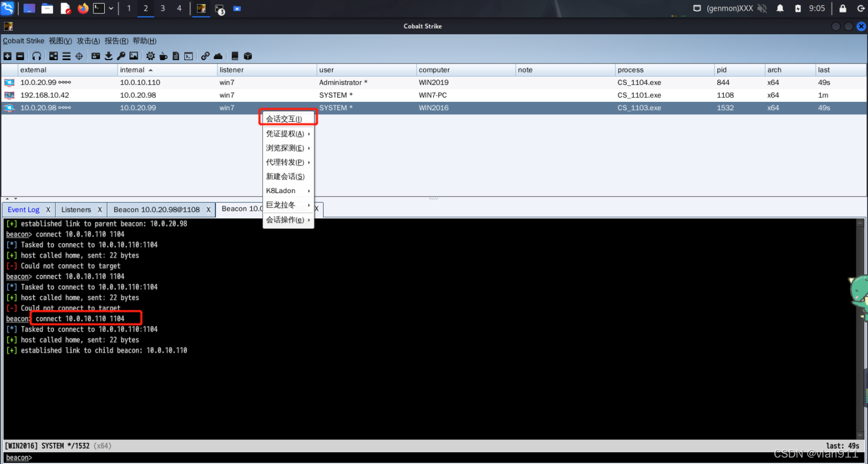Switch to workspace 1

point(129,8)
